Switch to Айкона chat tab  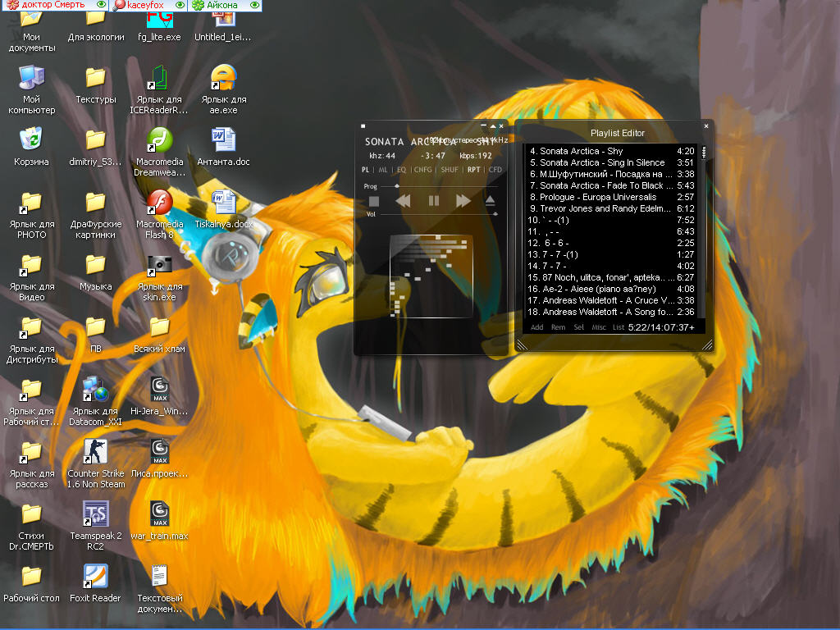tap(223, 6)
